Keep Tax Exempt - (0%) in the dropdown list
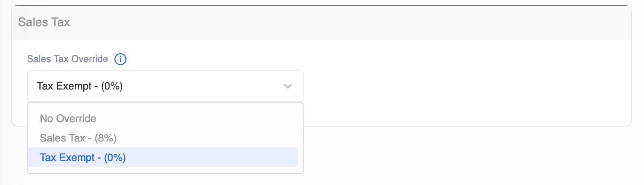Viewport: 644px width, 185px height. (x=83, y=157)
